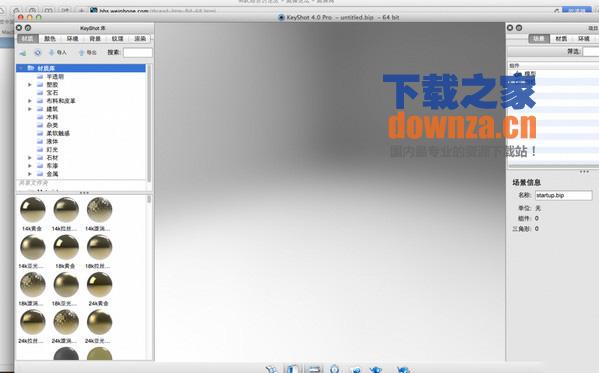Screen dimensions: 599x373
Task: Click the add-folder icon in library toolbar
Action: 23,53
